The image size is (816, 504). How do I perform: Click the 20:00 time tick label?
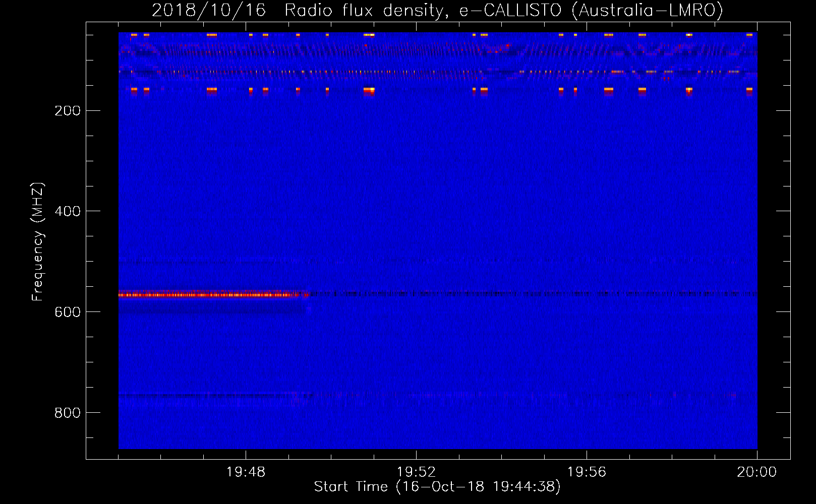coord(756,472)
